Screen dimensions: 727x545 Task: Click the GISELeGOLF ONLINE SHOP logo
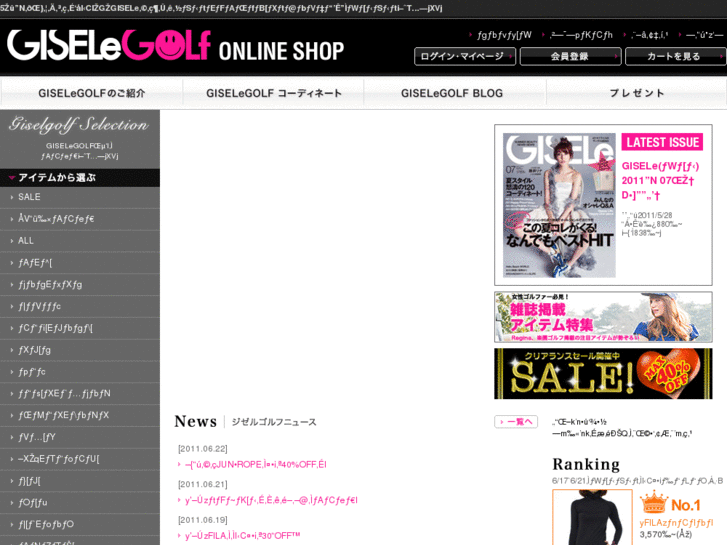[x=176, y=46]
